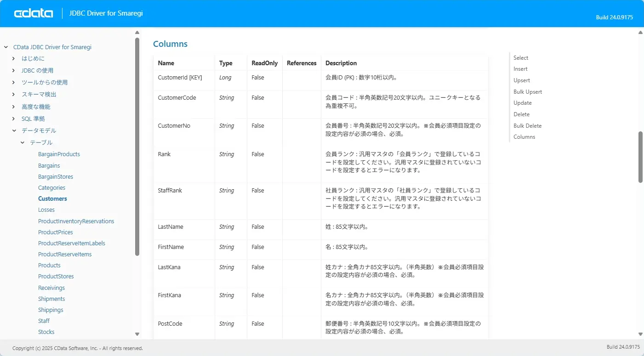
Task: Open the Receivings table page
Action: (x=51, y=288)
